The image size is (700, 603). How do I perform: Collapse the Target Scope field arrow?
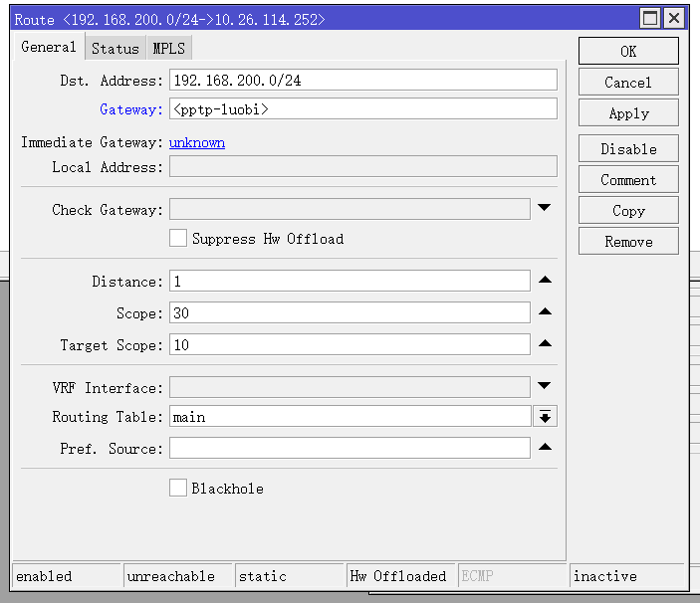pos(545,344)
